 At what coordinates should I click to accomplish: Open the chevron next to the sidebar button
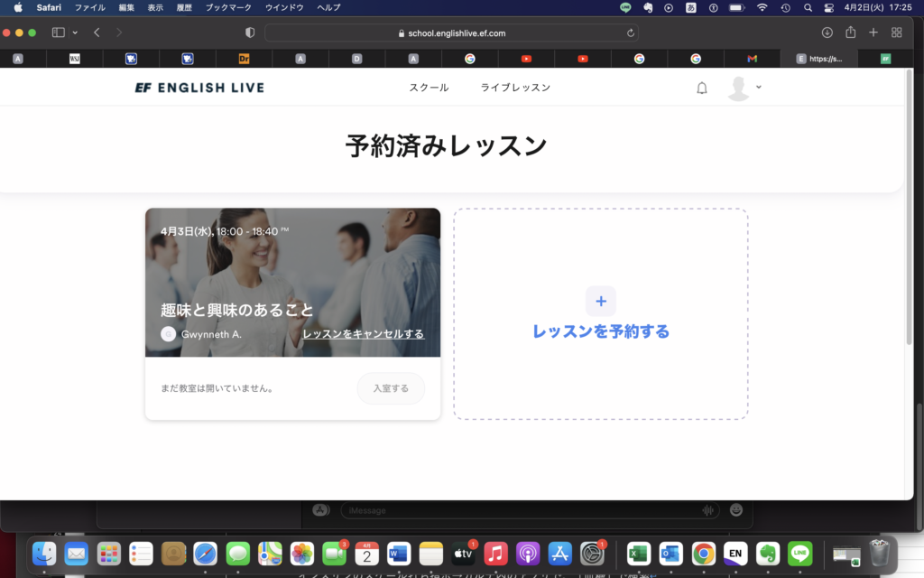click(74, 31)
